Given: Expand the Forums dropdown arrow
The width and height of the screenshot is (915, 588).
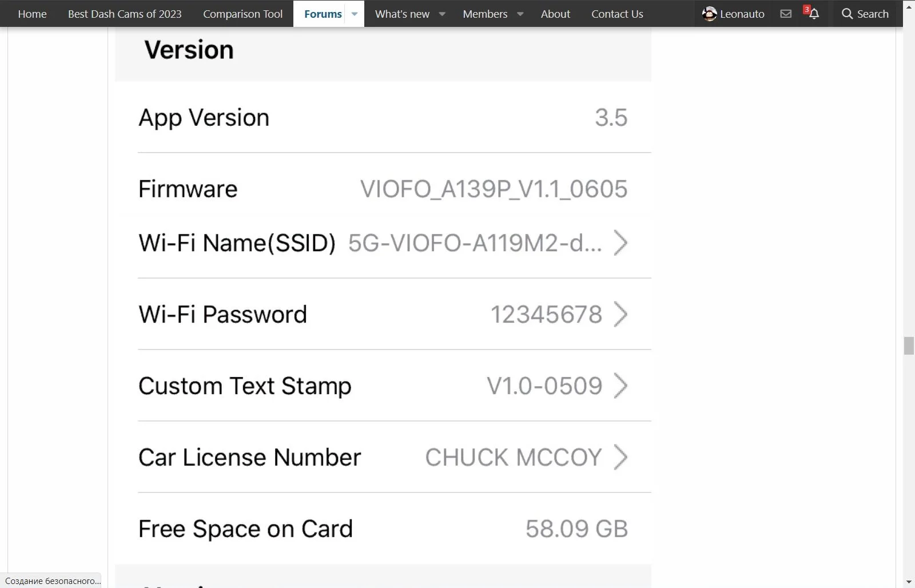Looking at the screenshot, I should [355, 14].
